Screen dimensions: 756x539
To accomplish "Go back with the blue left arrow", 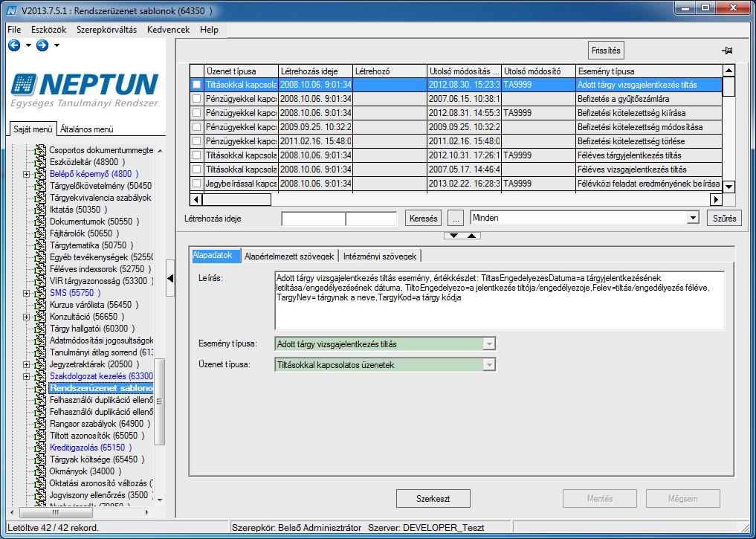I will click(x=14, y=45).
